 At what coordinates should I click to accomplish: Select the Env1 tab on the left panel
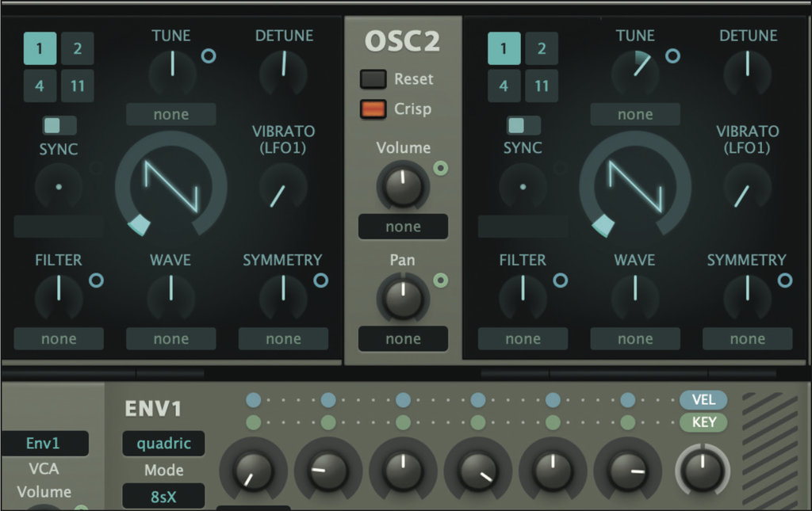click(x=44, y=444)
